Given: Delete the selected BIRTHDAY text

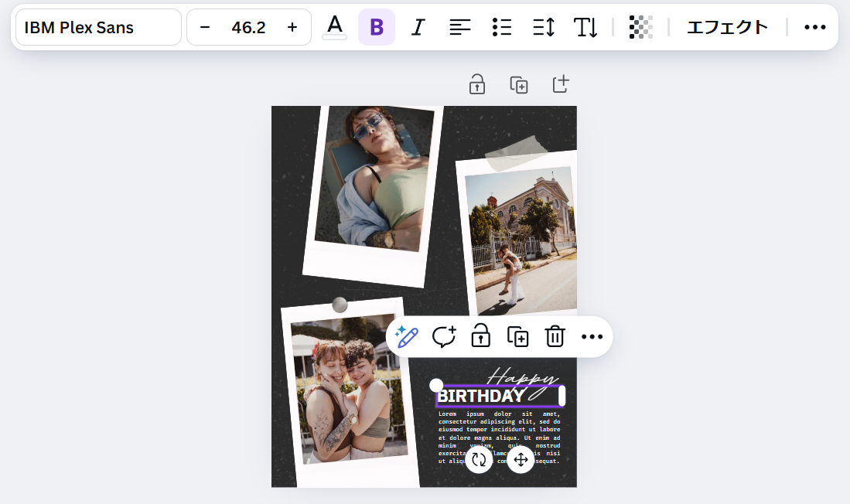Looking at the screenshot, I should 555,336.
